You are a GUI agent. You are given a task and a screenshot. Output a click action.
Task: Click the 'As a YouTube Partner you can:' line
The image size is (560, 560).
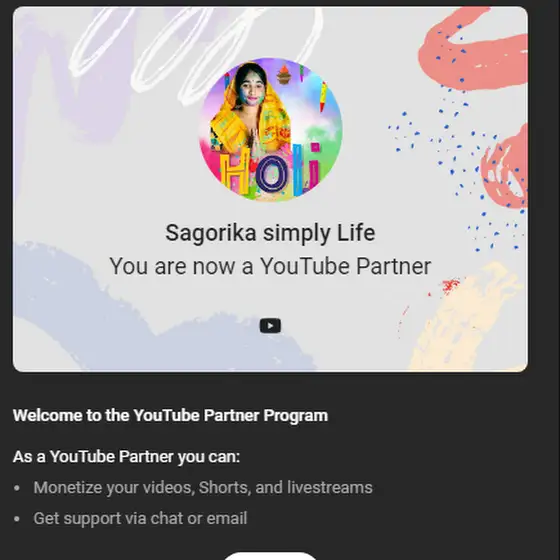tap(126, 457)
